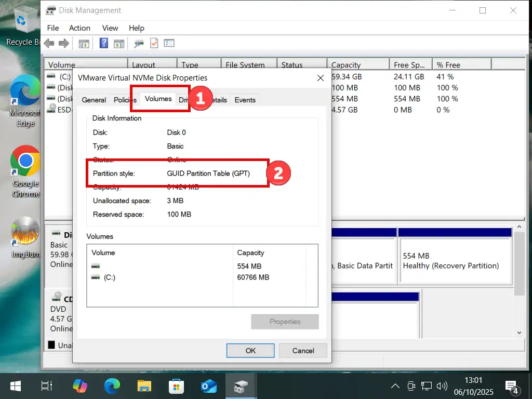Click the Back arrow in the toolbar
The height and width of the screenshot is (399, 532).
pyautogui.click(x=49, y=44)
